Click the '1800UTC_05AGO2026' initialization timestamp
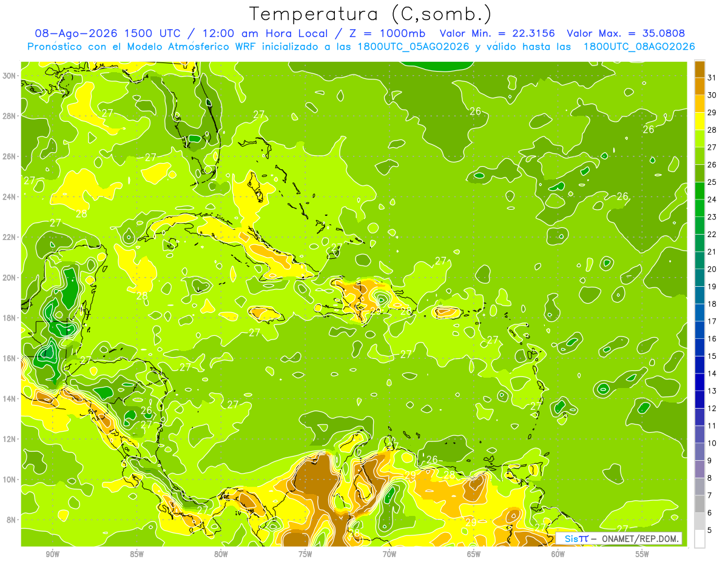The width and height of the screenshot is (728, 562). pos(414,47)
